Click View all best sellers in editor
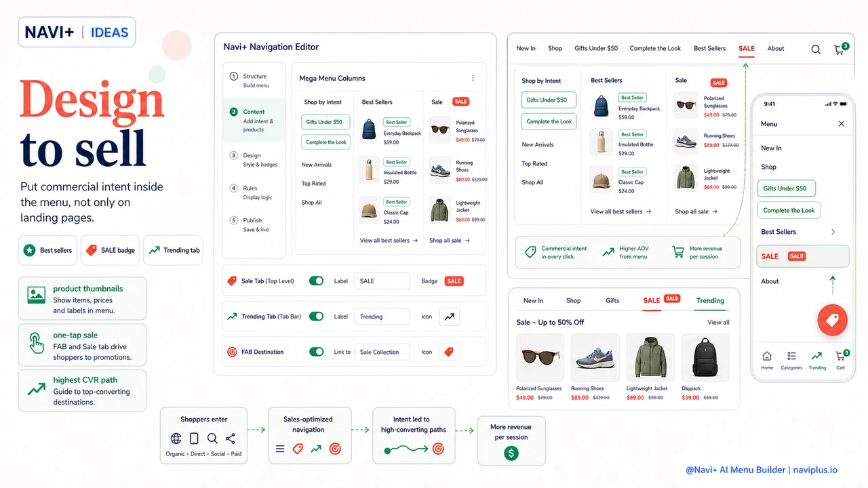This screenshot has height=488, width=868. pos(389,241)
